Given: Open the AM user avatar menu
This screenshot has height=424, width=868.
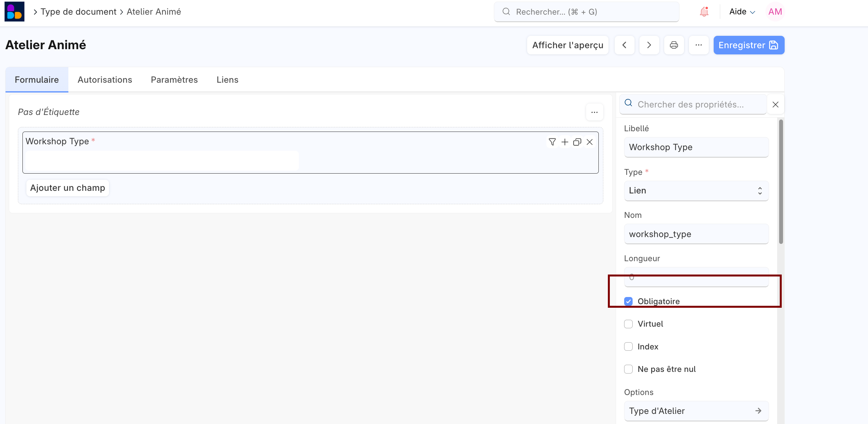Looking at the screenshot, I should [775, 12].
